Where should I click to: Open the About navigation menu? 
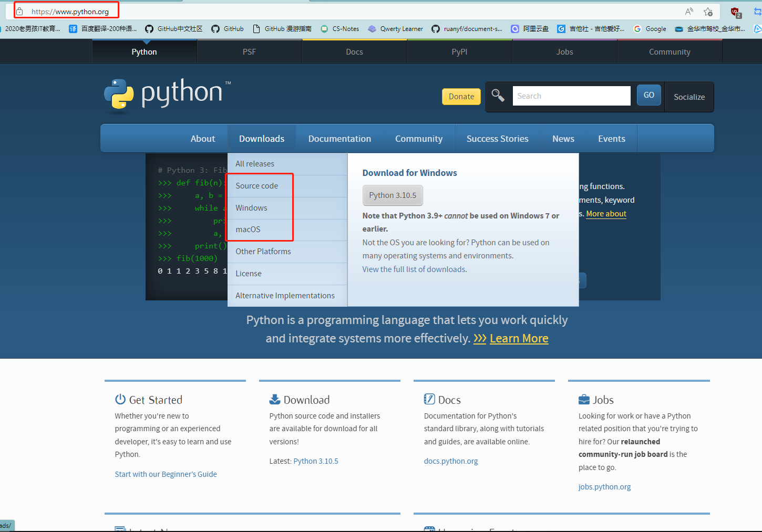(x=203, y=139)
